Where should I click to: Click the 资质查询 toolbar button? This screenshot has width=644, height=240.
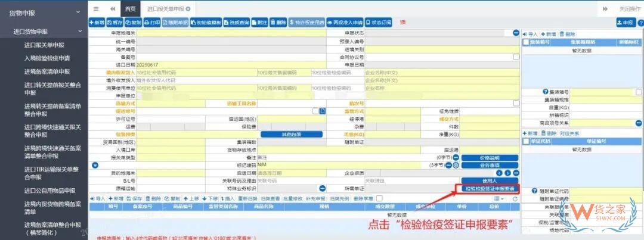237,23
